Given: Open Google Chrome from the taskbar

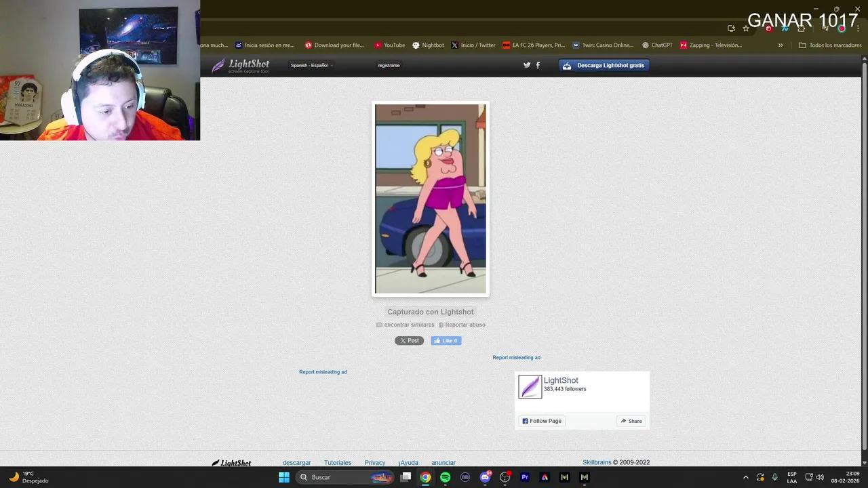Looking at the screenshot, I should [425, 477].
